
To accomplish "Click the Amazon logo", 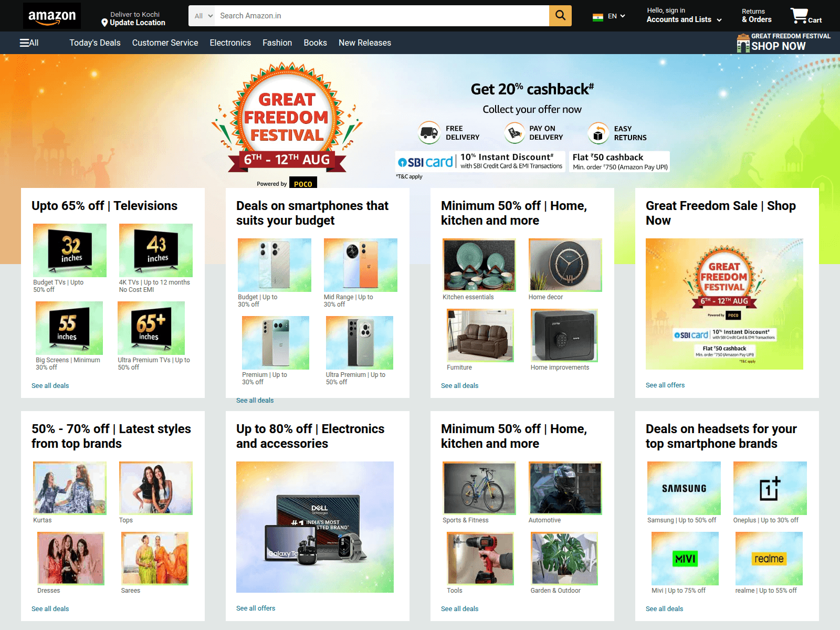I will click(52, 16).
